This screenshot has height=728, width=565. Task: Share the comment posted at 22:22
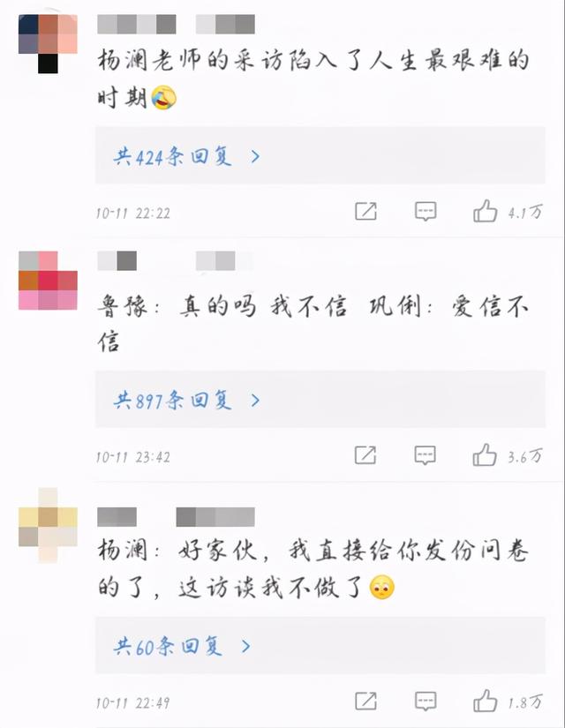(x=365, y=211)
